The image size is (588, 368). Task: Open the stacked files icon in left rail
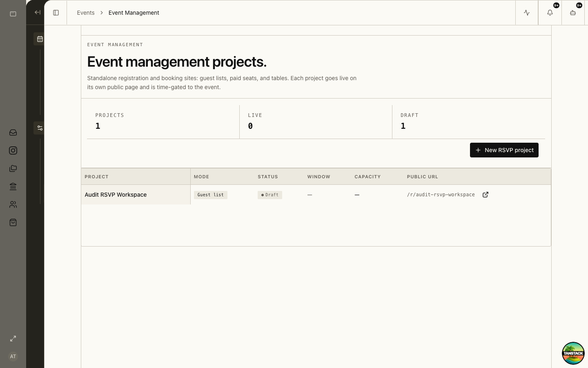pyautogui.click(x=13, y=168)
